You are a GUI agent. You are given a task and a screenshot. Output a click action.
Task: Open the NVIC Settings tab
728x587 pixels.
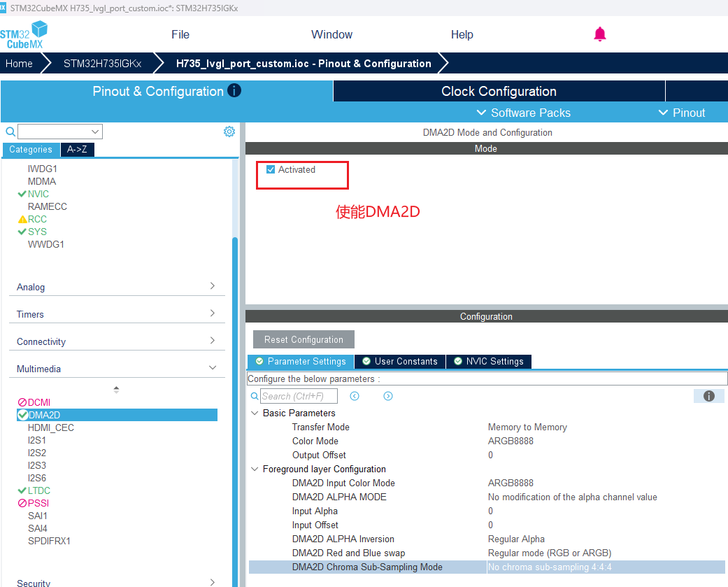click(488, 361)
